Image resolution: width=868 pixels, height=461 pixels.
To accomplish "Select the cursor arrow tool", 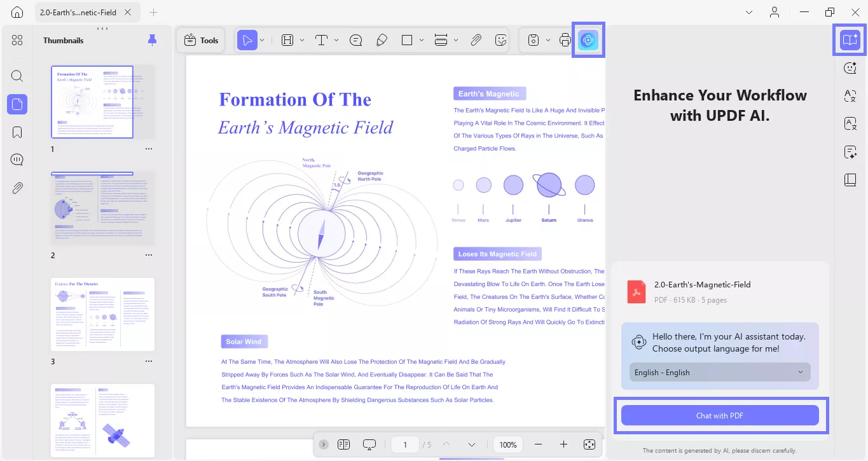I will click(247, 41).
